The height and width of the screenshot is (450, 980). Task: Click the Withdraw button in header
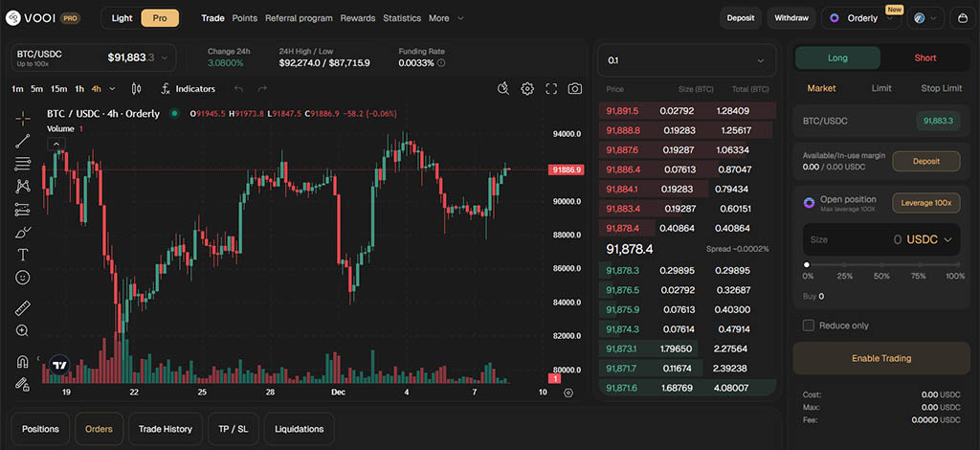click(x=791, y=18)
